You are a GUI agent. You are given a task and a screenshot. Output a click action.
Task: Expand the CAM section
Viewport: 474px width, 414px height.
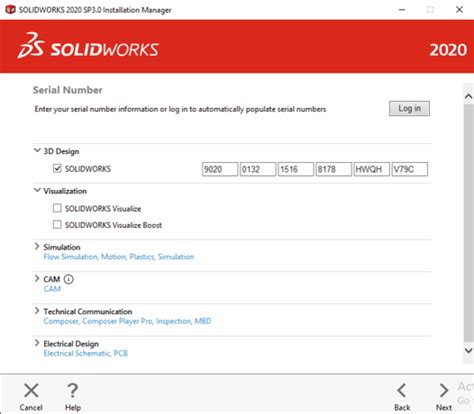coord(37,278)
